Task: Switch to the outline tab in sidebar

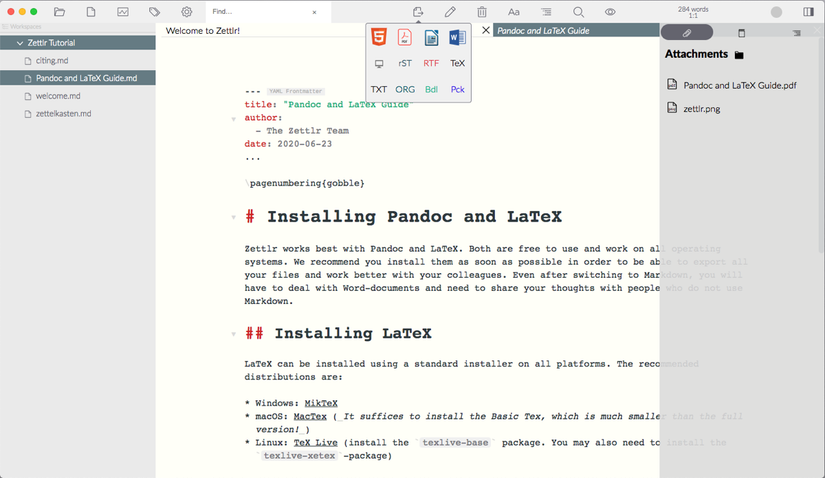Action: pyautogui.click(x=797, y=33)
